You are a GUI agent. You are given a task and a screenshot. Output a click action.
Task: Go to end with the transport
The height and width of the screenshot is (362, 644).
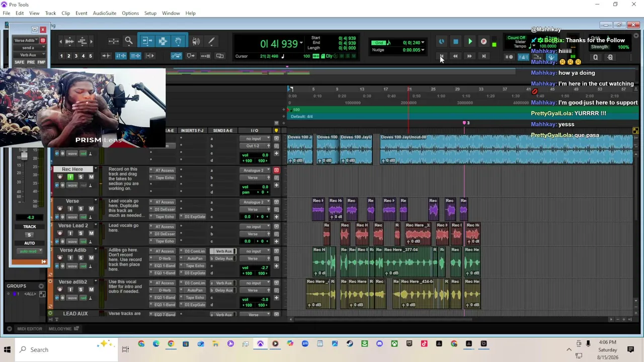click(484, 56)
